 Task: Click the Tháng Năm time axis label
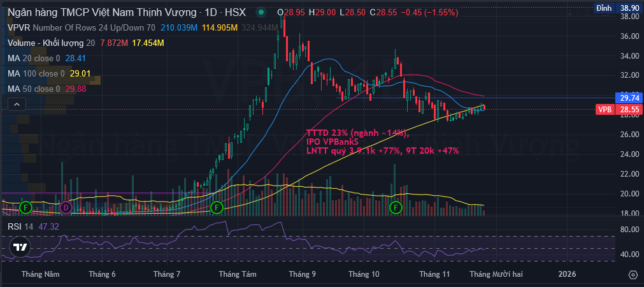40,274
